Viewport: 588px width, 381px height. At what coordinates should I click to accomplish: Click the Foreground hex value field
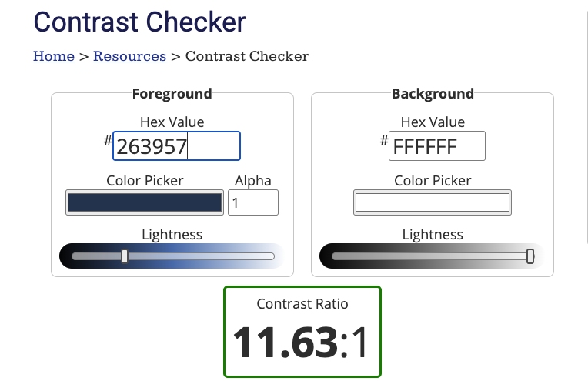coord(176,146)
